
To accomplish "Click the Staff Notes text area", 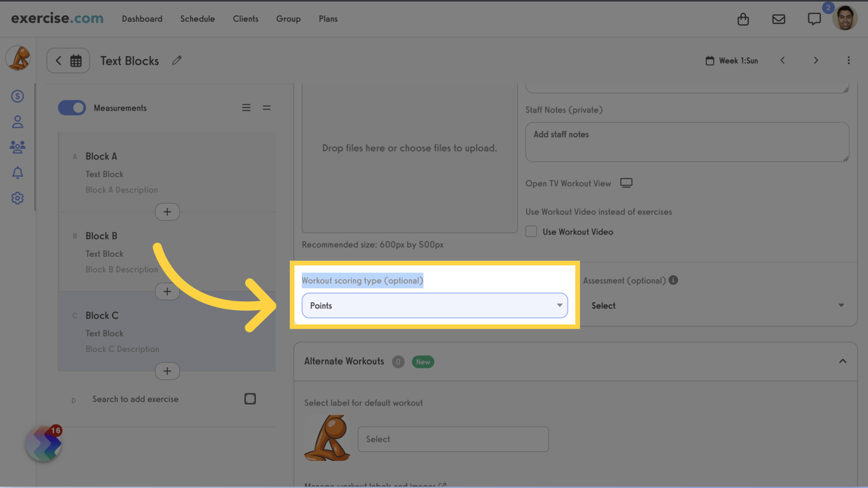I will tap(687, 142).
